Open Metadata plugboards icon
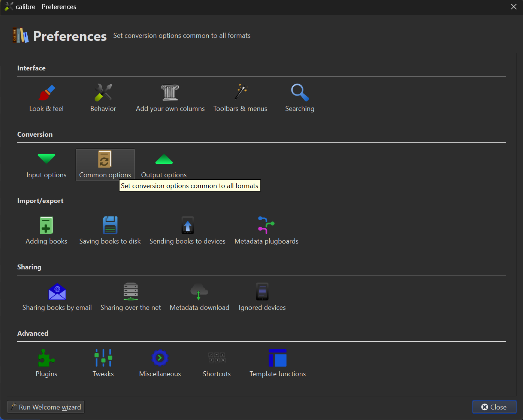523x420 pixels. [266, 225]
